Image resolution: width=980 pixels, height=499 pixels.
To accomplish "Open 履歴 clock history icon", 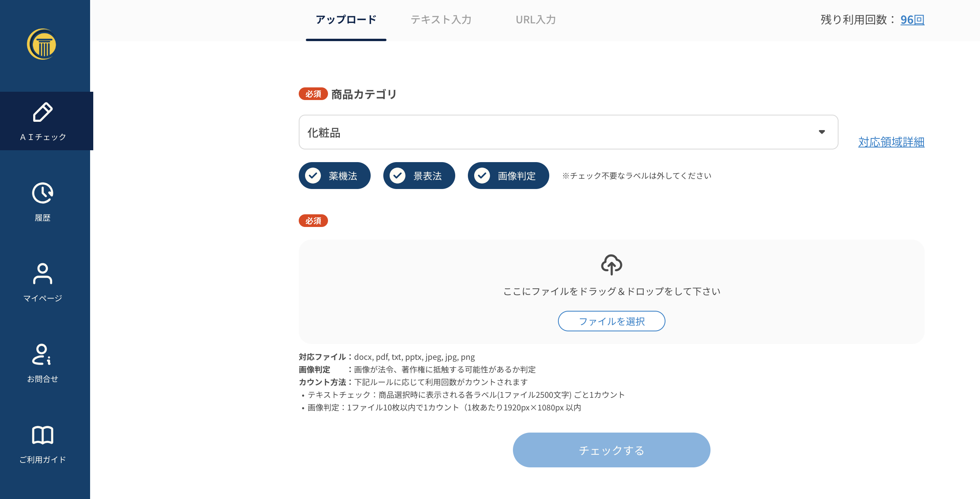I will point(43,193).
